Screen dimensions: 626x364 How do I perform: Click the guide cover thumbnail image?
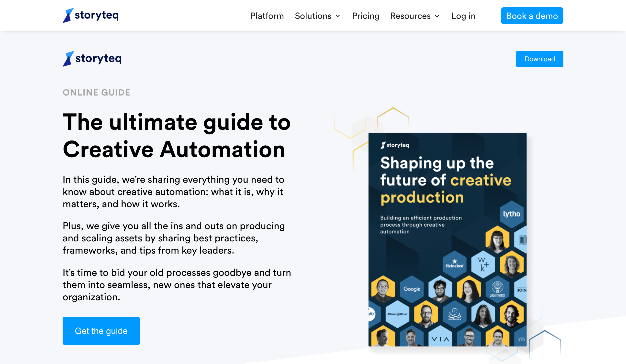(x=447, y=239)
